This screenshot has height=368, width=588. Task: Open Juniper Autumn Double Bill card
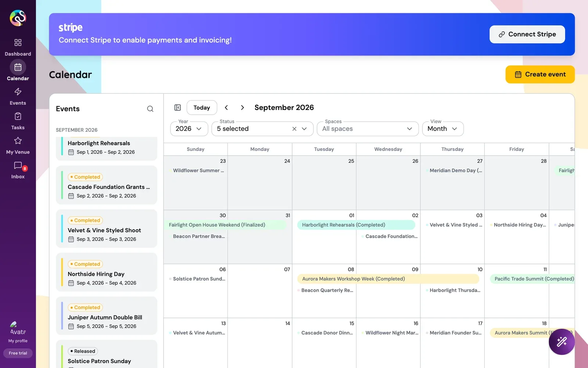(107, 316)
